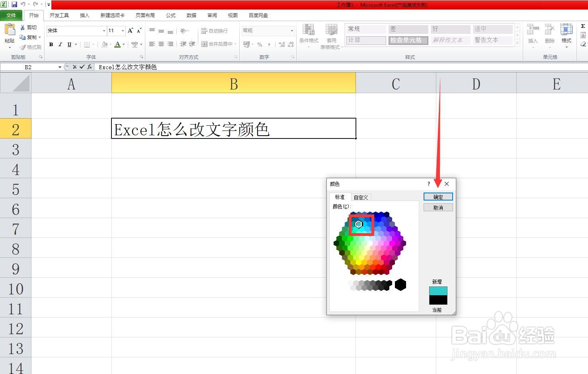
Task: Open the 插入 ribbon tab
Action: click(x=84, y=16)
